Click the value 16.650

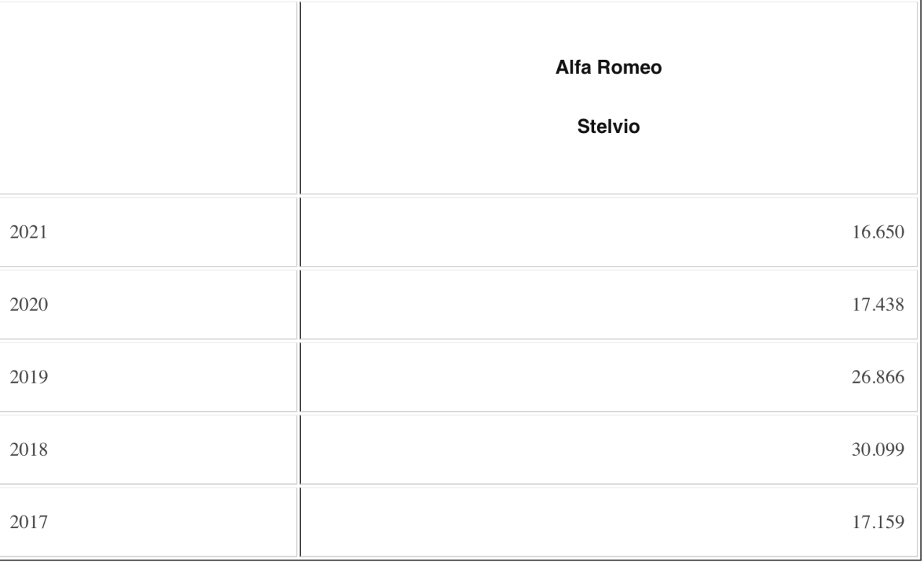click(x=879, y=233)
